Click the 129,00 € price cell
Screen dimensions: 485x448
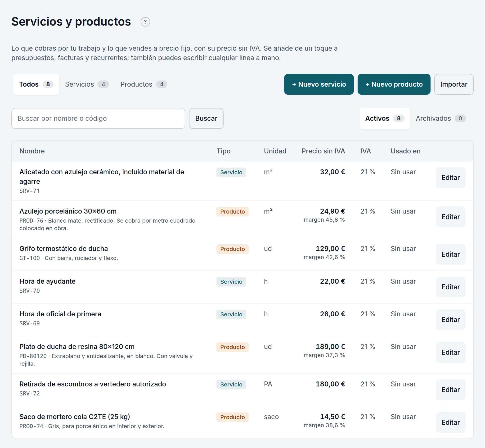tap(330, 248)
